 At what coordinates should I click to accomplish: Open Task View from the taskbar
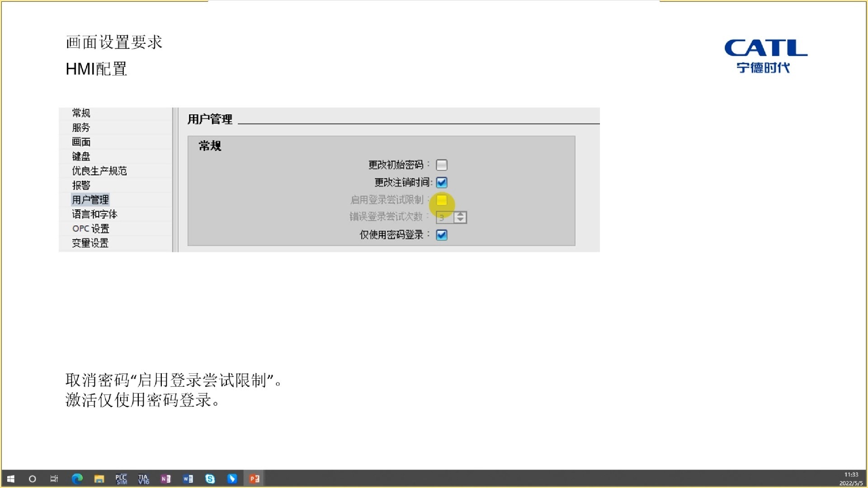(x=54, y=479)
